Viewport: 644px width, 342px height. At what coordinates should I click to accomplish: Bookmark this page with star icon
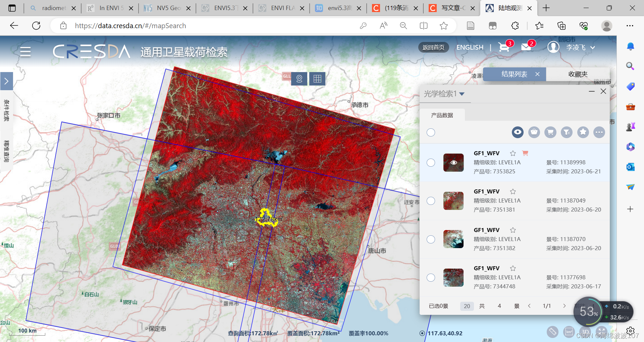tap(443, 25)
